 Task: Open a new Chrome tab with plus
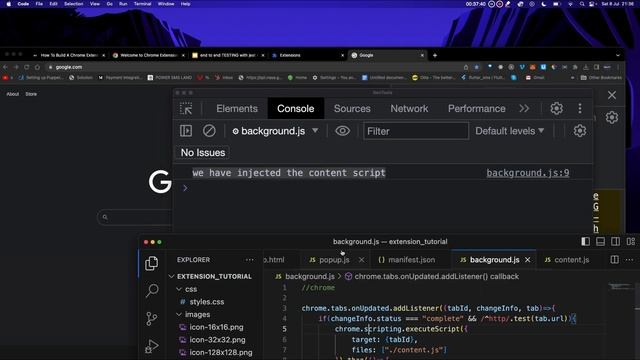pyautogui.click(x=435, y=55)
